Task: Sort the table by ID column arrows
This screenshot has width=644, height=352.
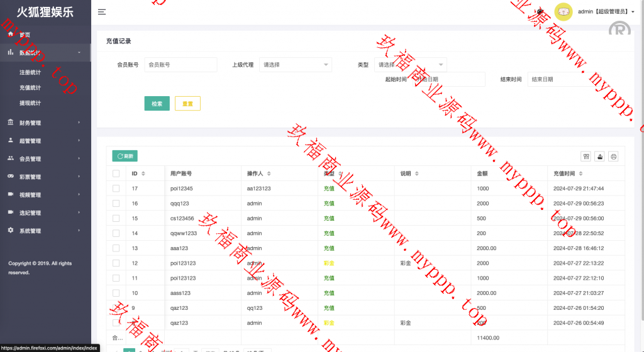Action: (x=143, y=173)
